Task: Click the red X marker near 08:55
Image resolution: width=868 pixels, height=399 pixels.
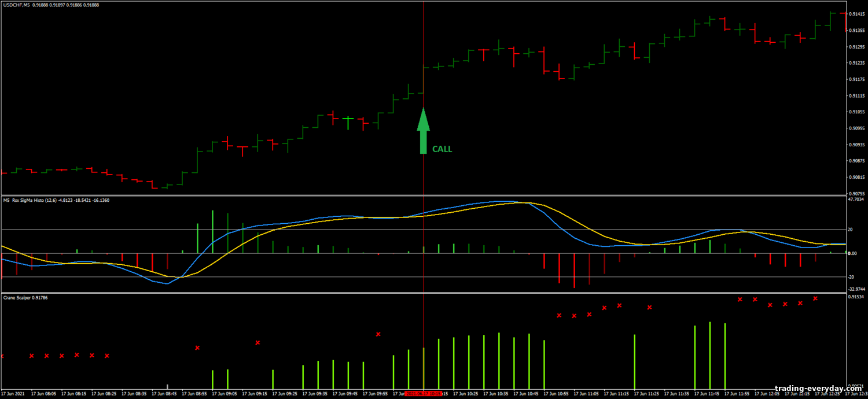Action: [197, 348]
